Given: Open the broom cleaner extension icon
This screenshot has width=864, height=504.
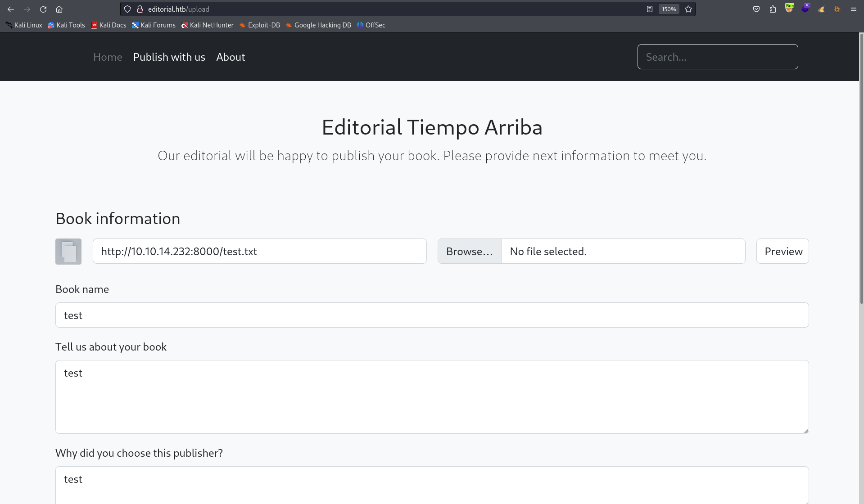Looking at the screenshot, I should point(821,9).
